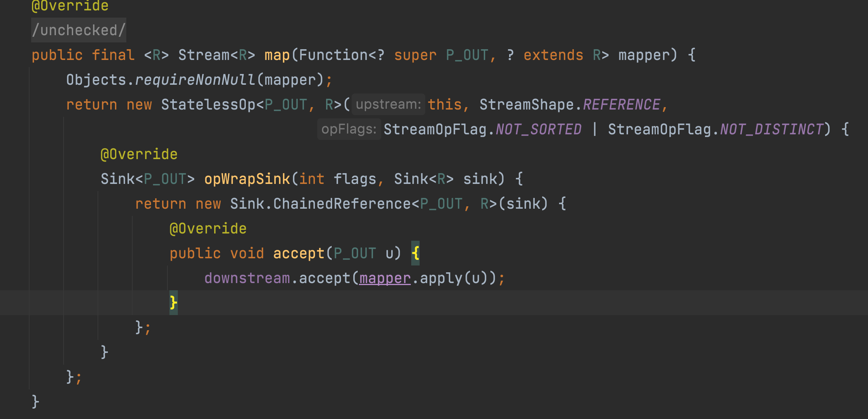The height and width of the screenshot is (419, 868).
Task: Click the NOT_DISTINCT flag constant
Action: pyautogui.click(x=771, y=130)
